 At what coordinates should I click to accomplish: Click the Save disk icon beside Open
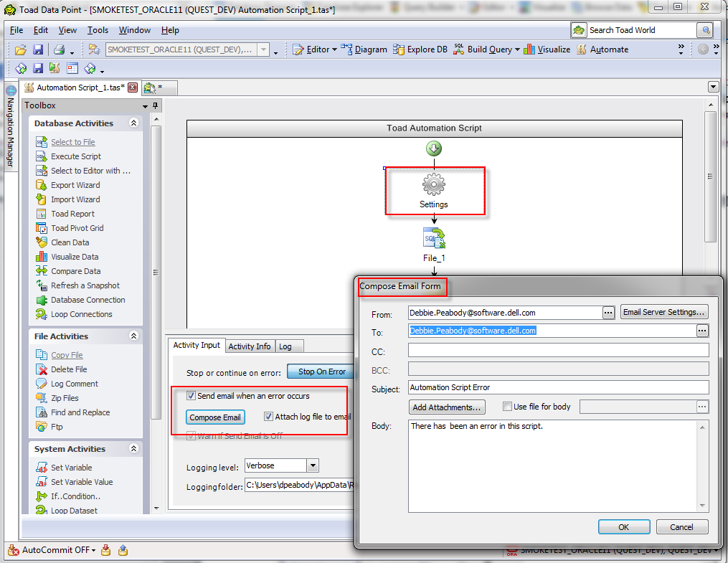(x=38, y=49)
